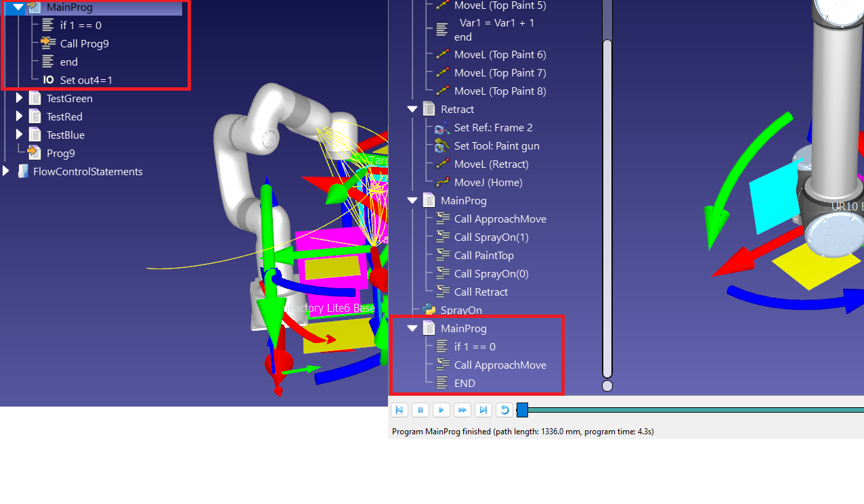This screenshot has height=504, width=864.
Task: Click the Set Tool: Paint gun icon
Action: pyautogui.click(x=442, y=146)
